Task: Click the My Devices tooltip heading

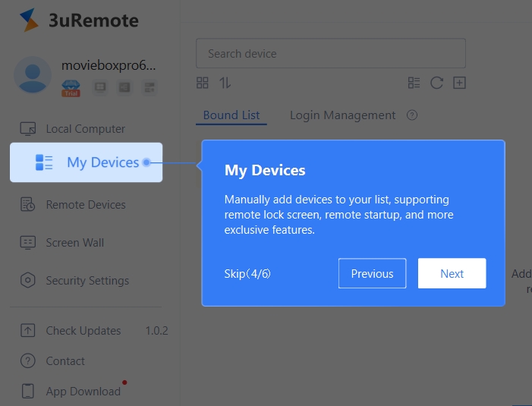Action: [265, 170]
